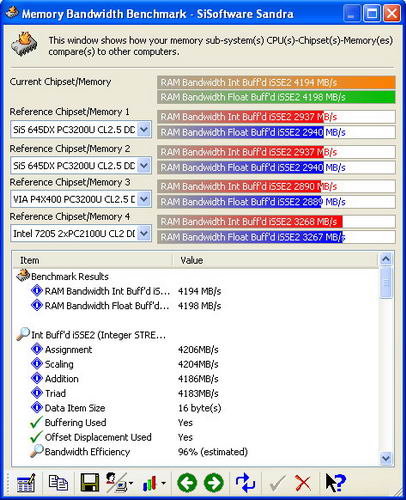Click the Benchmark Results chip icon
Viewport: 406px width, 500px height.
[23, 275]
